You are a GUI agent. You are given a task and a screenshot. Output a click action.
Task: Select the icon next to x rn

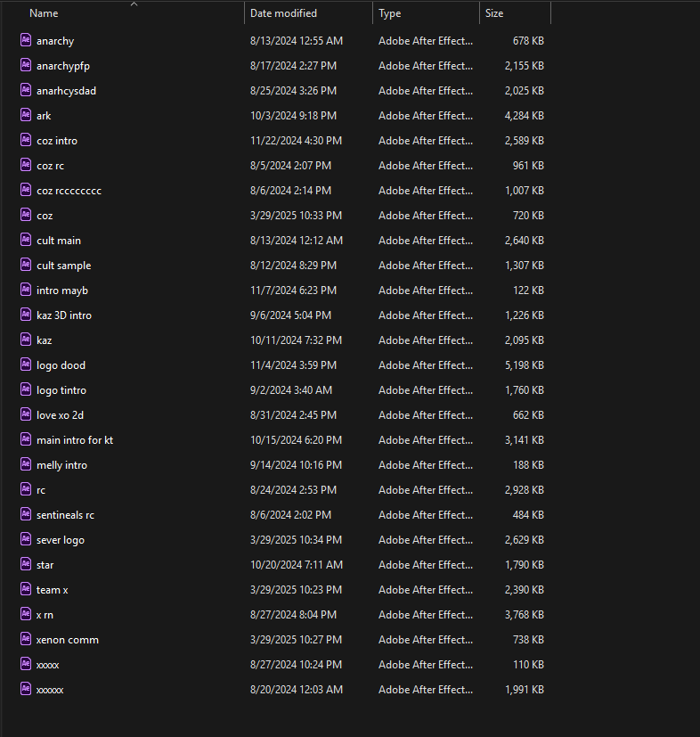tap(26, 613)
